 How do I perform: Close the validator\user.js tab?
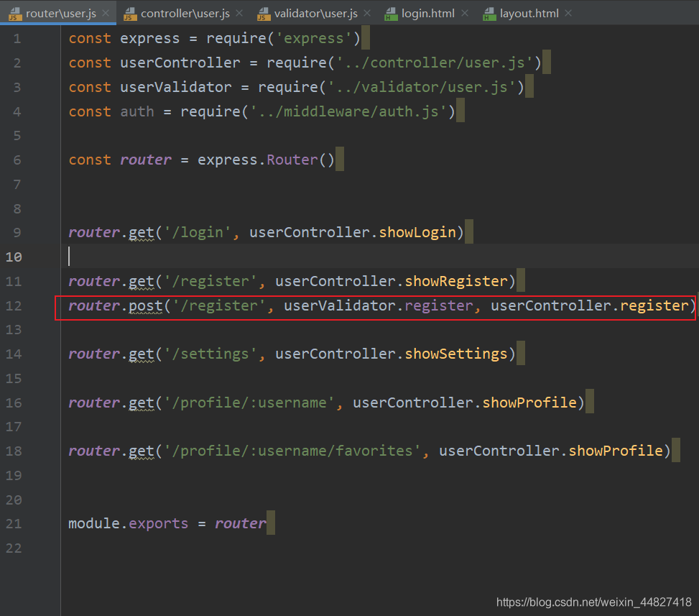coord(367,14)
